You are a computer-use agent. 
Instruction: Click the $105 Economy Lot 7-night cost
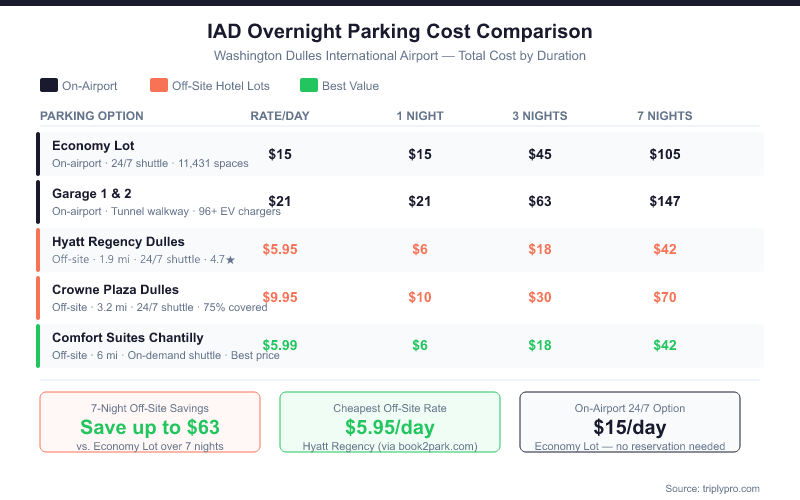click(x=664, y=154)
